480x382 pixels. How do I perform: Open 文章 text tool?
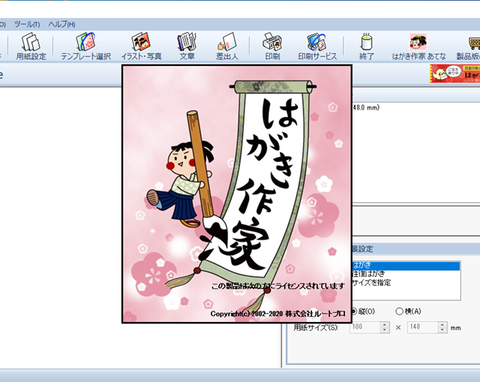pos(187,46)
